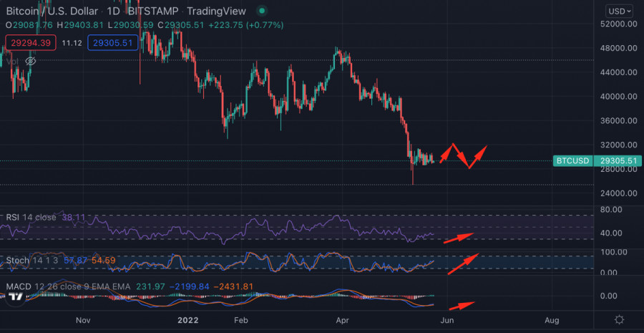This screenshot has height=333, width=644.
Task: Select the RSI 14 close indicator label
Action: coord(31,217)
